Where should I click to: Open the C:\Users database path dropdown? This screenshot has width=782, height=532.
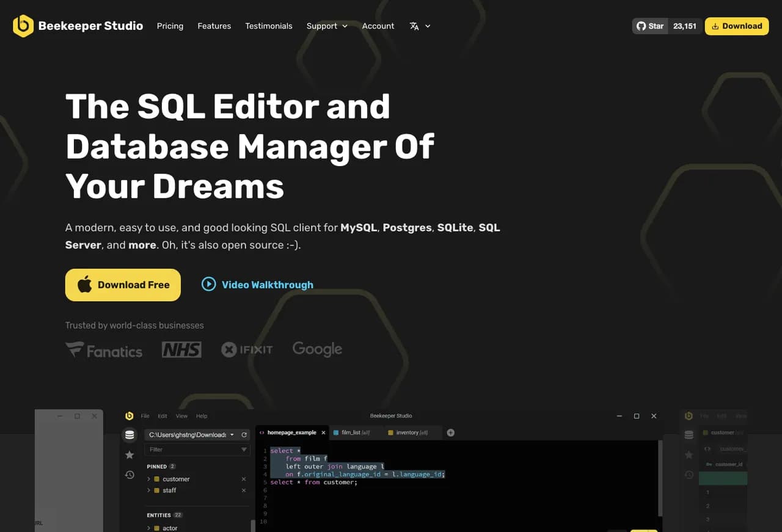[192, 435]
